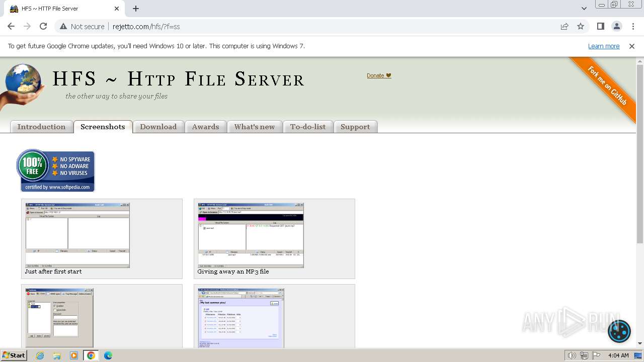View the What's new tab

tap(254, 127)
